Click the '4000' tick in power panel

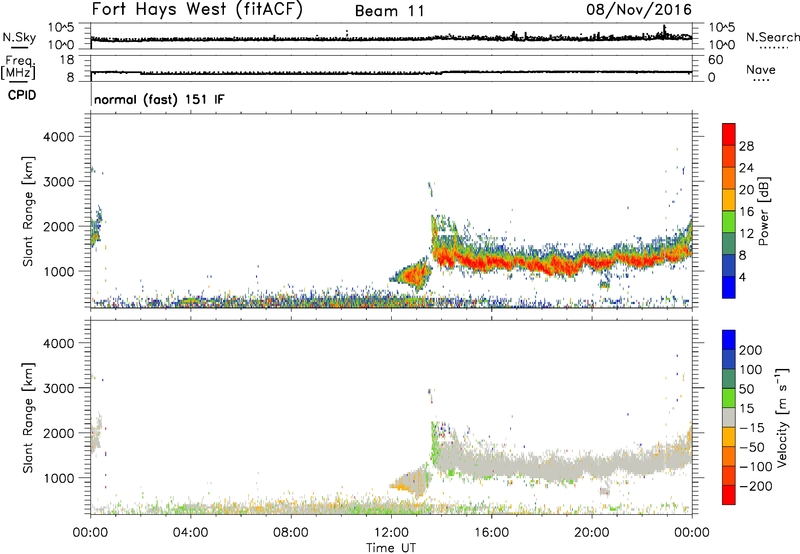pos(59,137)
